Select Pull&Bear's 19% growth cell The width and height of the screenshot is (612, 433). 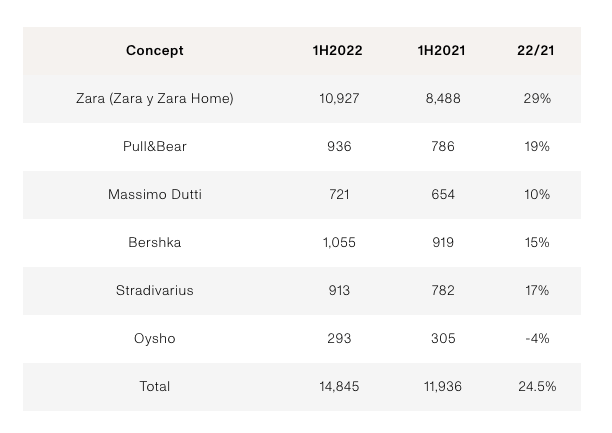tap(536, 147)
